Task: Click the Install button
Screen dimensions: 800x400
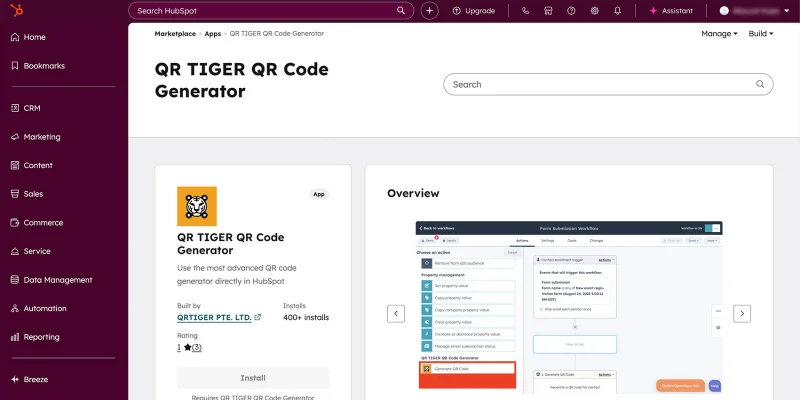Action: point(253,378)
